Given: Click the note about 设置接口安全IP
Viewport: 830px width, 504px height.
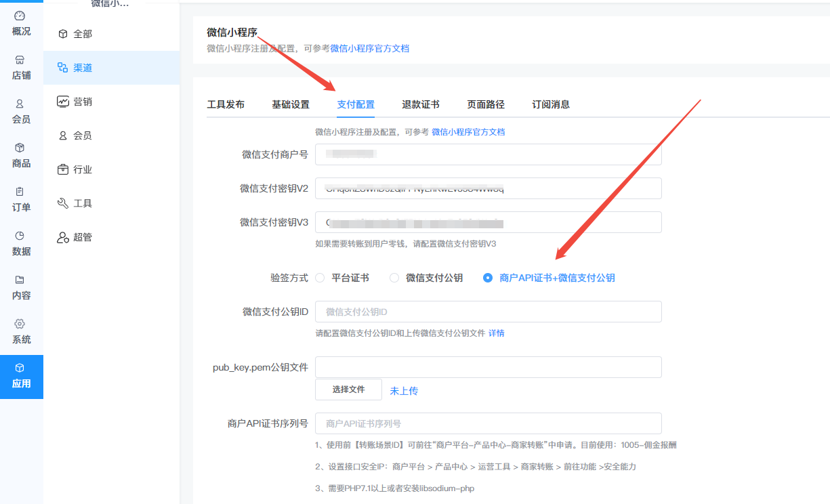Looking at the screenshot, I should (476, 467).
